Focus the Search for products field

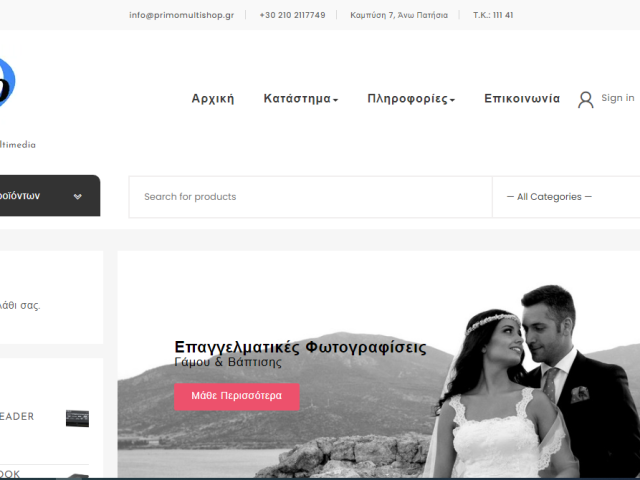310,197
